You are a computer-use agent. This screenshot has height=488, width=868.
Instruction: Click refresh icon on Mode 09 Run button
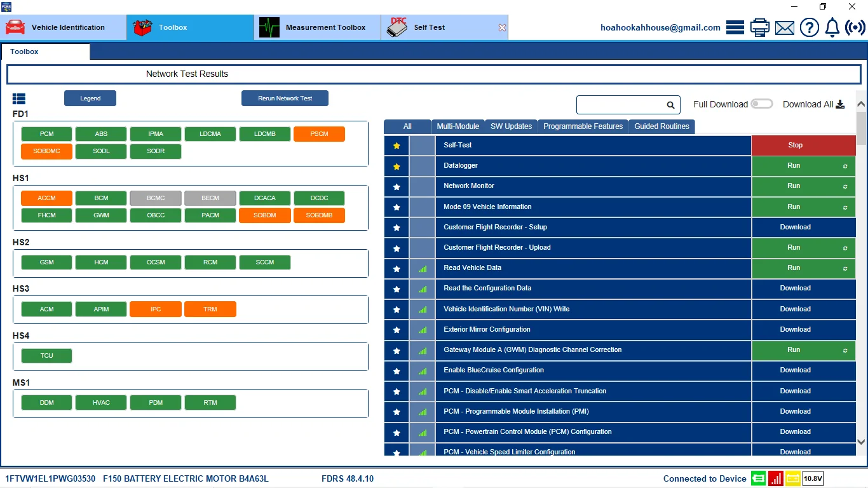[x=845, y=207]
